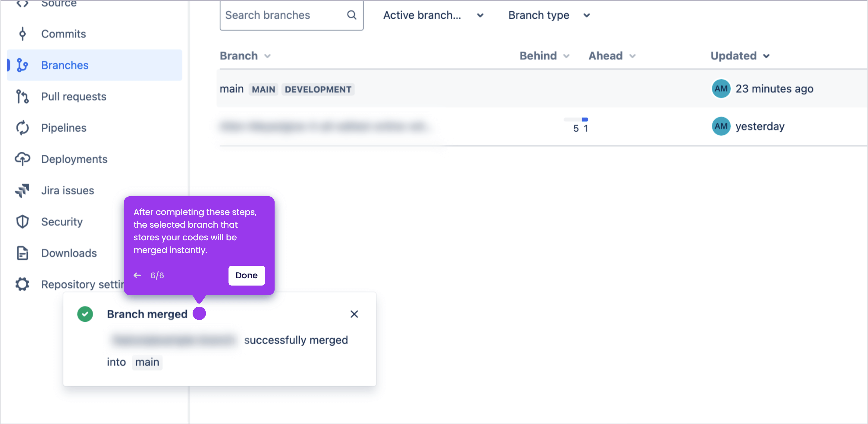Open the main branch link
Screen dimensions: 868x424
point(231,89)
